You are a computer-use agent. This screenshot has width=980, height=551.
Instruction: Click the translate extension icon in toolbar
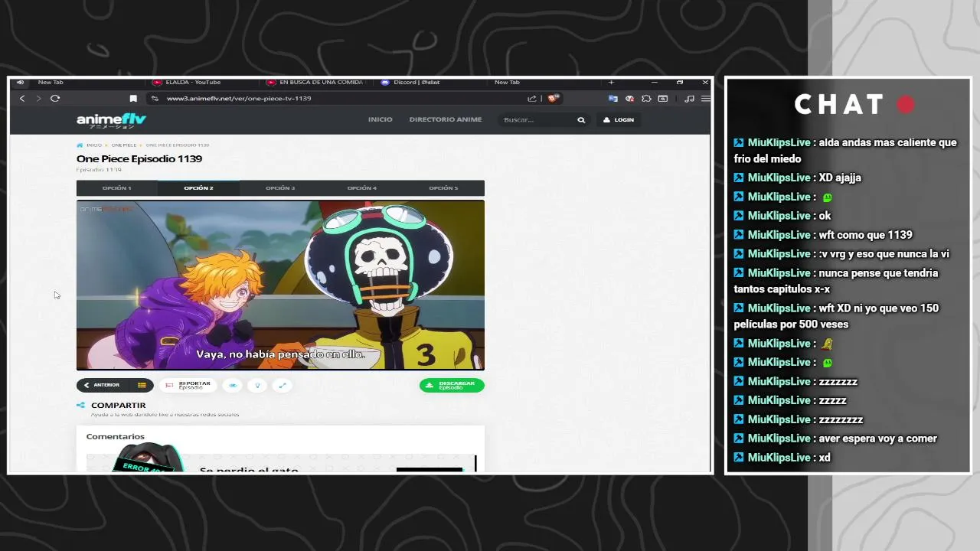click(x=612, y=98)
